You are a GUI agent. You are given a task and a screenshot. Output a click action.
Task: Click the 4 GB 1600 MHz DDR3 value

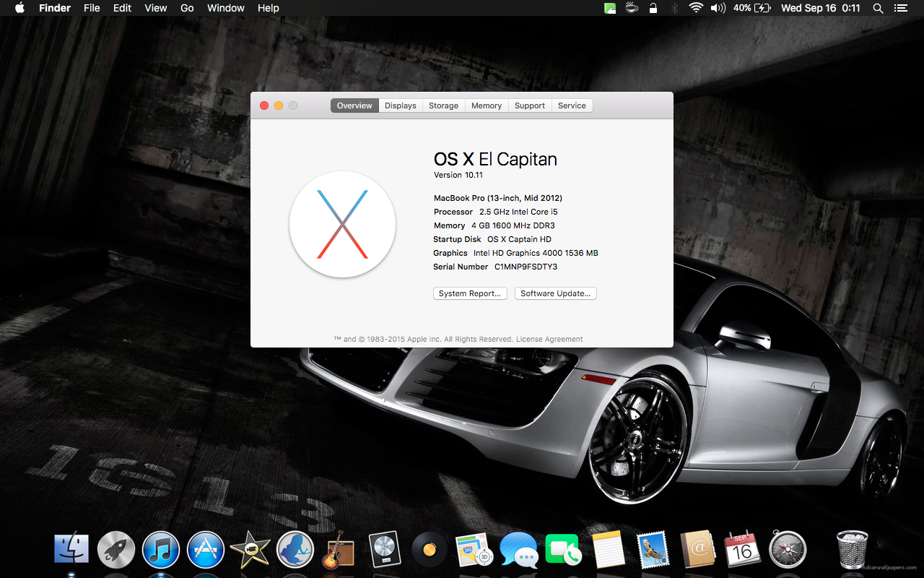(513, 225)
